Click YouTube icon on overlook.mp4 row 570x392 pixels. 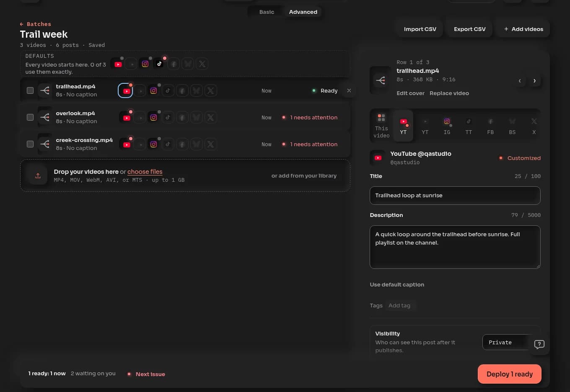point(127,117)
